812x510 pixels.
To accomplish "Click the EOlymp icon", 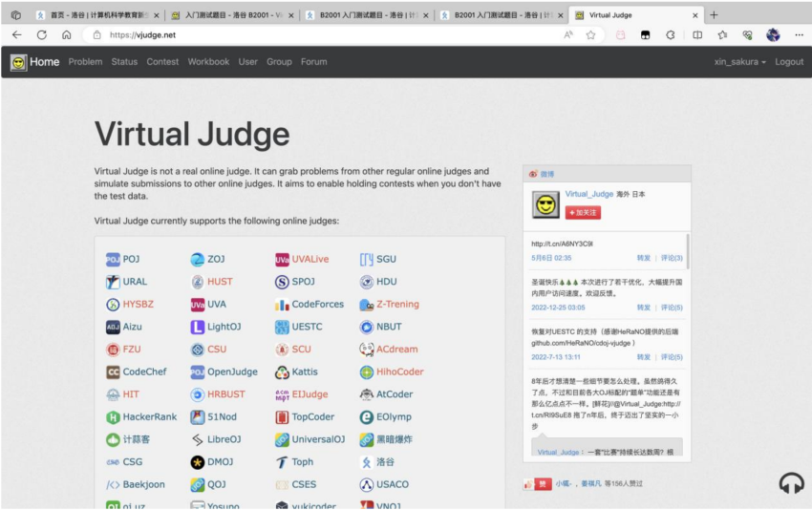I will click(x=367, y=416).
